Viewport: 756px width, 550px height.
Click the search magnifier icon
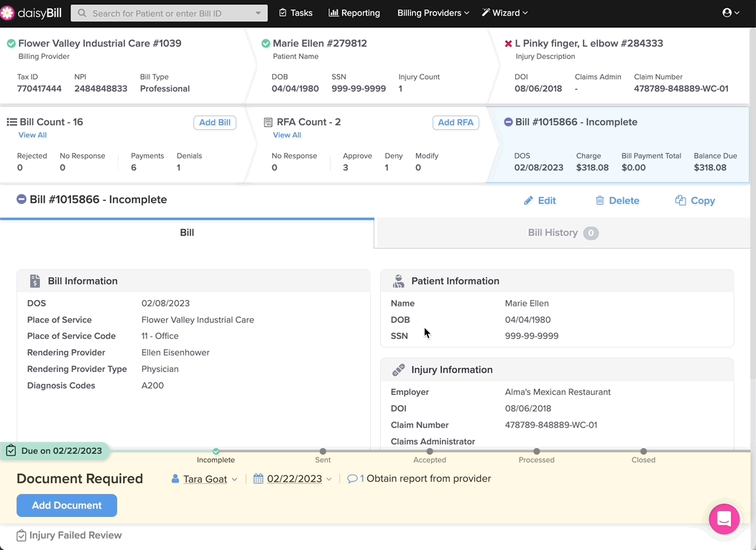click(x=82, y=13)
